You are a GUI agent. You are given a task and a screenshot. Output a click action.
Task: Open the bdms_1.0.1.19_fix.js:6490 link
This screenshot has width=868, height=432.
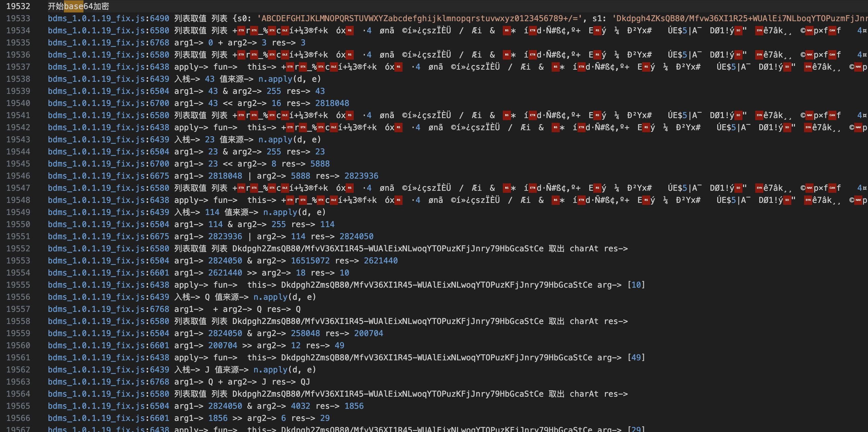[108, 18]
